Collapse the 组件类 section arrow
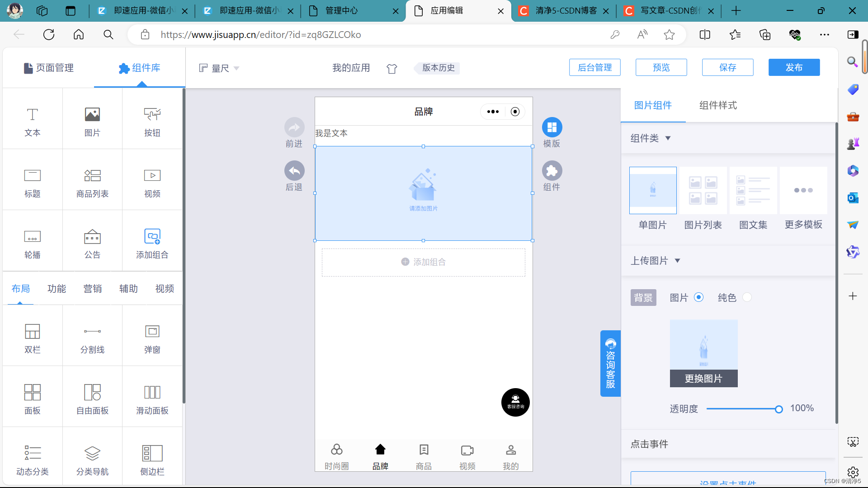Viewport: 868px width, 488px height. coord(668,138)
